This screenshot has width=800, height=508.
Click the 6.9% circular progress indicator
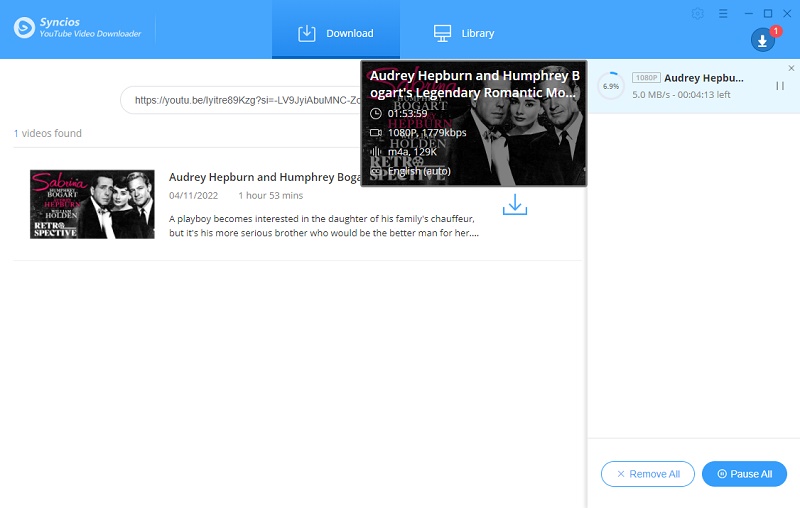(611, 86)
